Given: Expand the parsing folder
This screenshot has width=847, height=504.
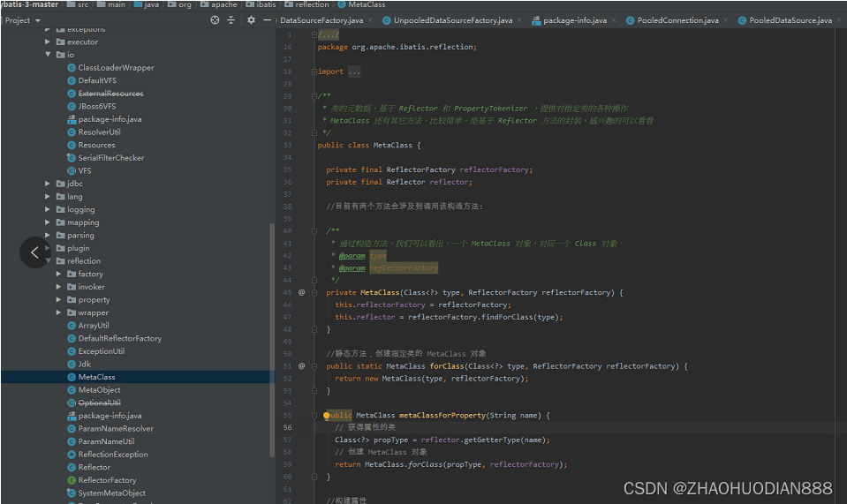Looking at the screenshot, I should click(48, 236).
